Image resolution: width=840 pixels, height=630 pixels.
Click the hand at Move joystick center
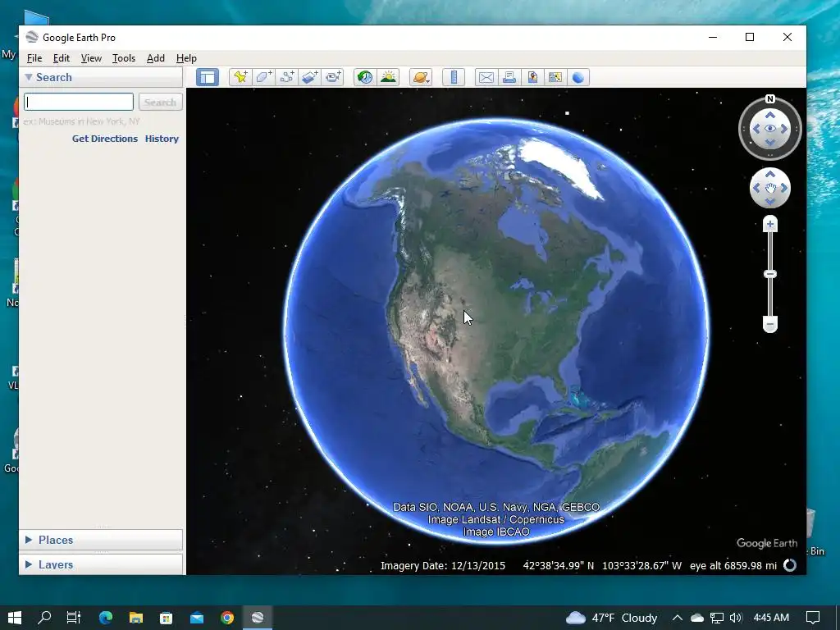[x=769, y=188]
